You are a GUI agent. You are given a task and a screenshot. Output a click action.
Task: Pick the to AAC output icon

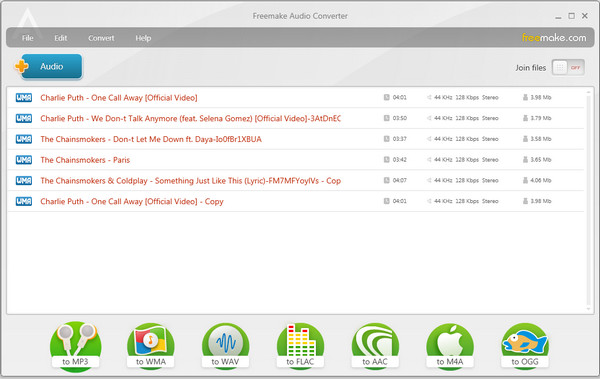375,346
